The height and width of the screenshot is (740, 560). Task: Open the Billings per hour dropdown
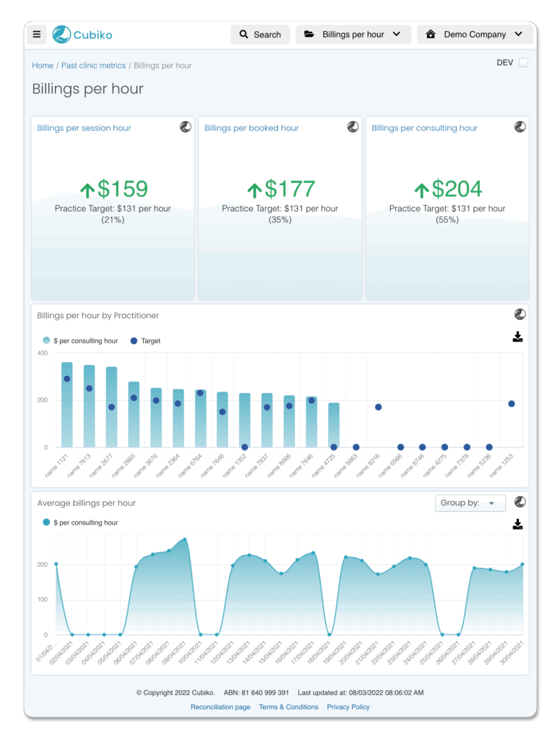click(x=353, y=35)
